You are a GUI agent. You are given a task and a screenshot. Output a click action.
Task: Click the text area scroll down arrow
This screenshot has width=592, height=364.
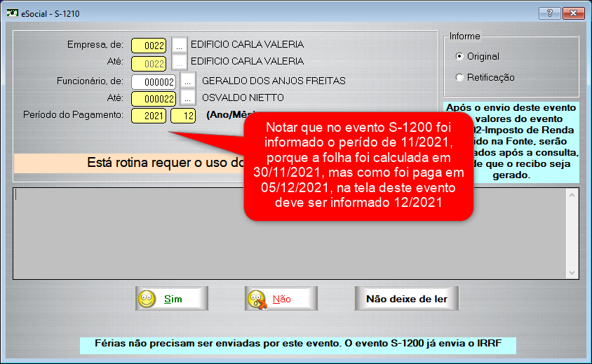[x=572, y=273]
